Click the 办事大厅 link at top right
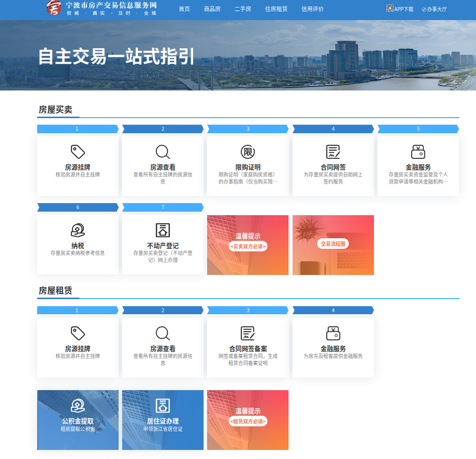476x459 pixels. [x=434, y=9]
